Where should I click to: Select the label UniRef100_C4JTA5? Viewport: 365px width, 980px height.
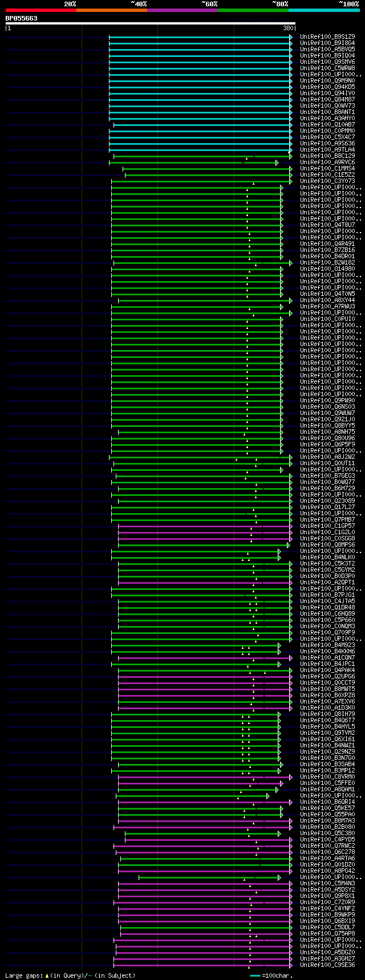click(327, 601)
